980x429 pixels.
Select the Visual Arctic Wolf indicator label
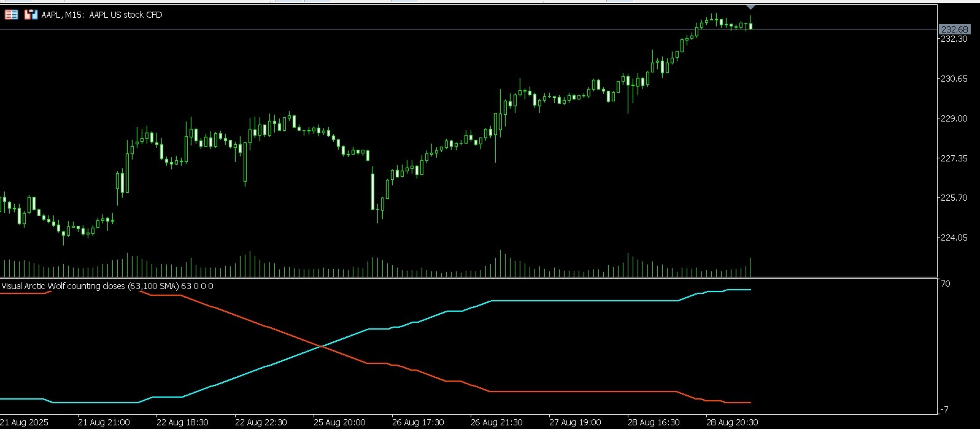[107, 286]
